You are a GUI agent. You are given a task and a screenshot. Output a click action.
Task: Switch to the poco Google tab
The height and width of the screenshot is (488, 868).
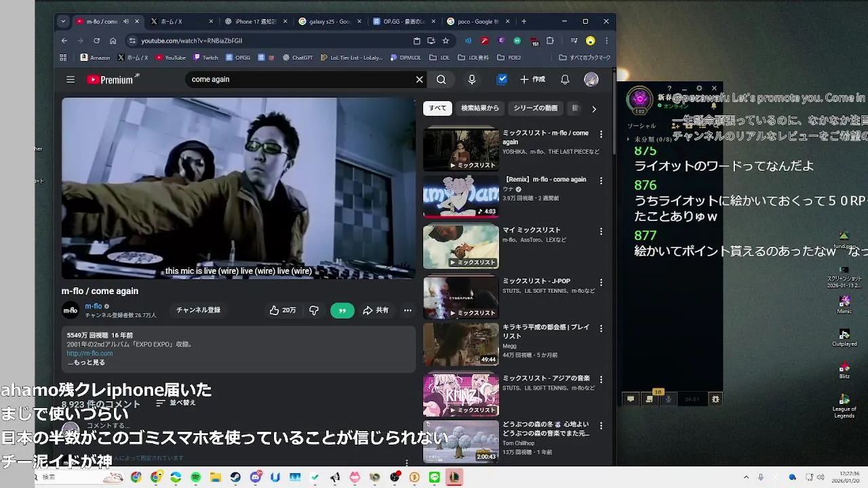tap(478, 22)
